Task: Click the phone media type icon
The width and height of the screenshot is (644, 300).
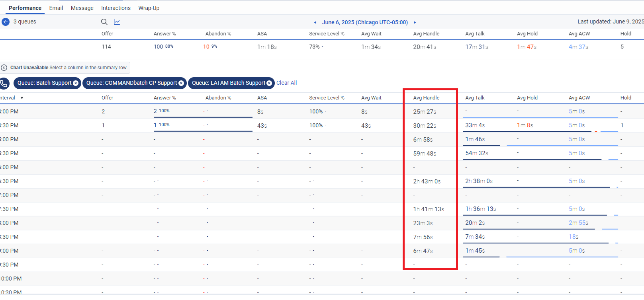Action: click(x=4, y=83)
